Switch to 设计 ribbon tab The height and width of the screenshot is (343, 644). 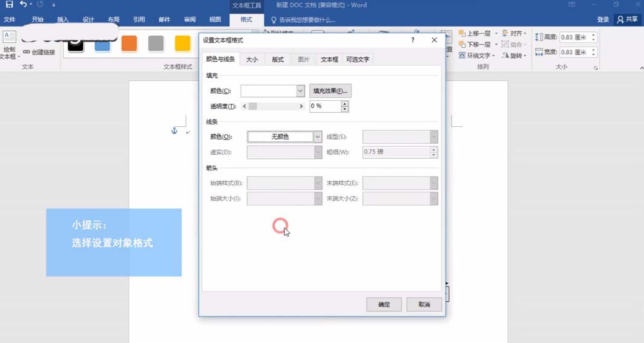tap(88, 19)
